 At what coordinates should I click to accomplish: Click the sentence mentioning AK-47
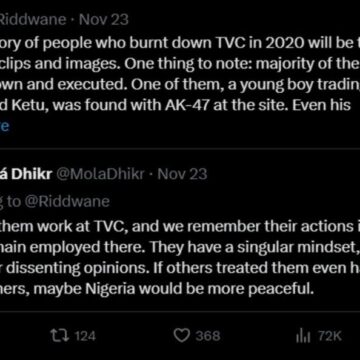[175, 105]
